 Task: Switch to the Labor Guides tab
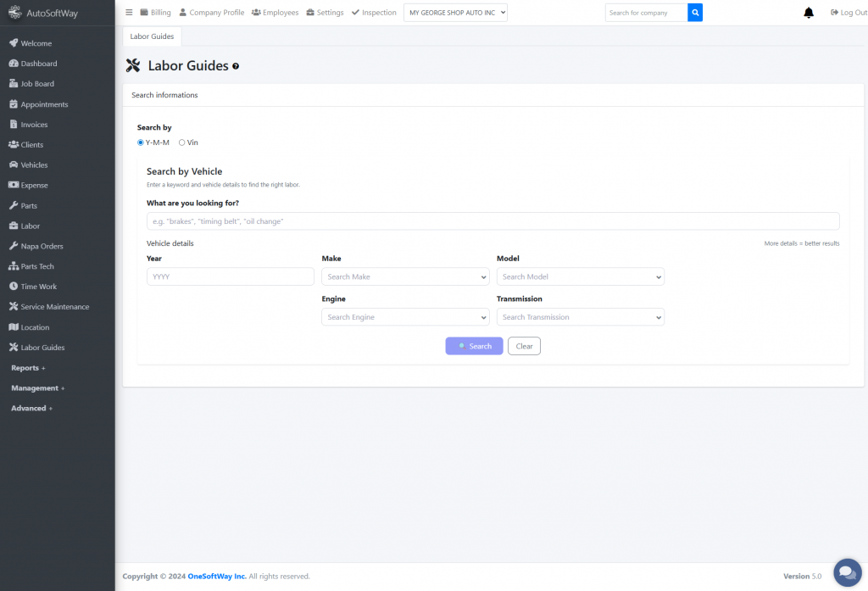click(x=152, y=36)
